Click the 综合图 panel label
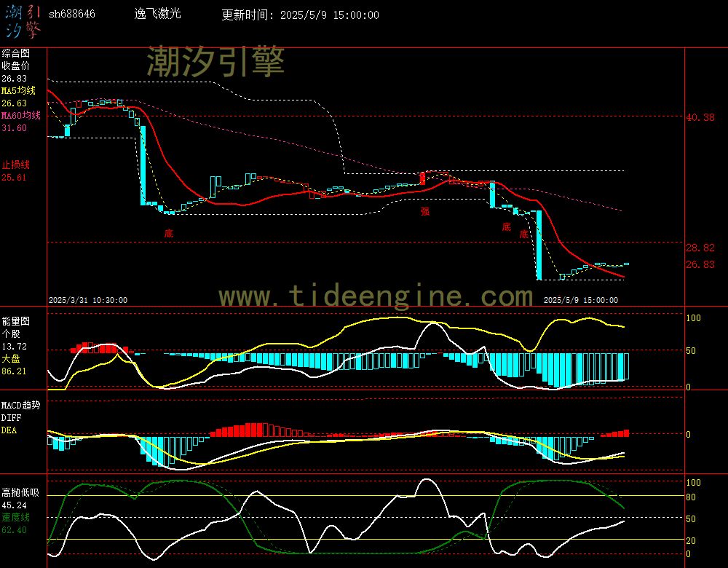728x568 pixels. (16, 53)
